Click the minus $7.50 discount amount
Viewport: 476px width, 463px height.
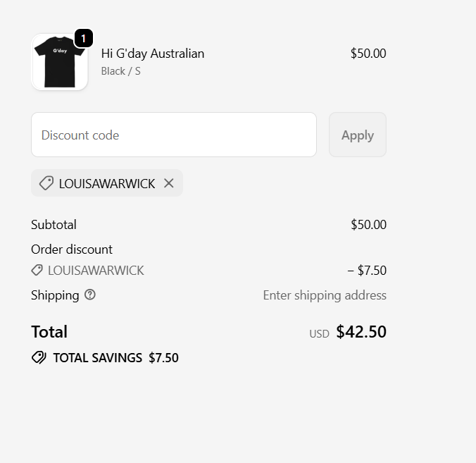click(366, 270)
